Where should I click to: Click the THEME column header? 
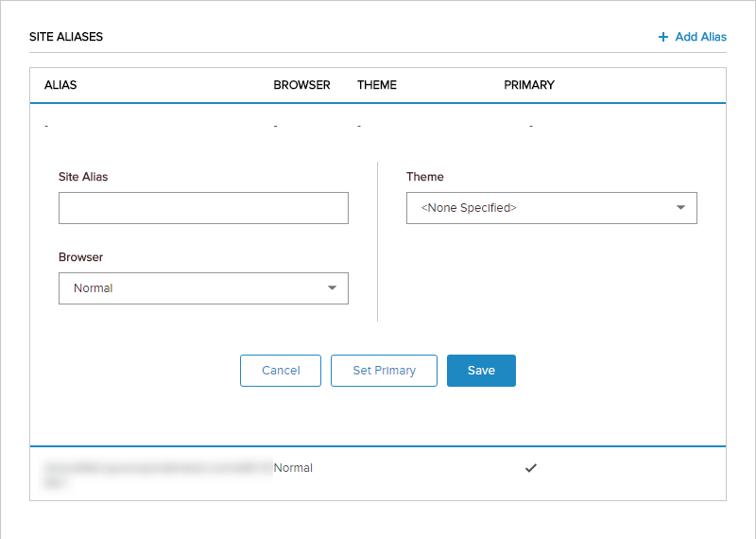click(x=377, y=85)
